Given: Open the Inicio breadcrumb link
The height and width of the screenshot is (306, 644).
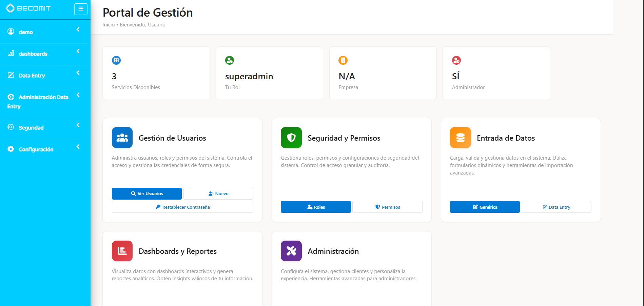Looking at the screenshot, I should pos(108,24).
